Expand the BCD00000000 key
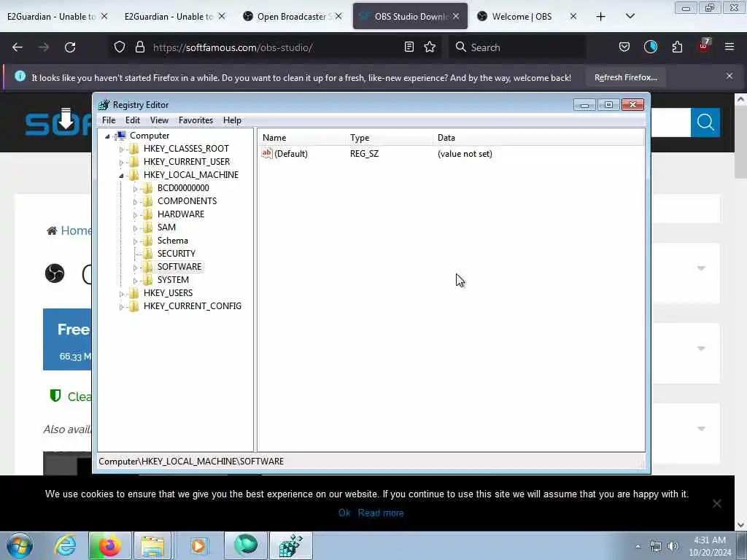 [135, 189]
